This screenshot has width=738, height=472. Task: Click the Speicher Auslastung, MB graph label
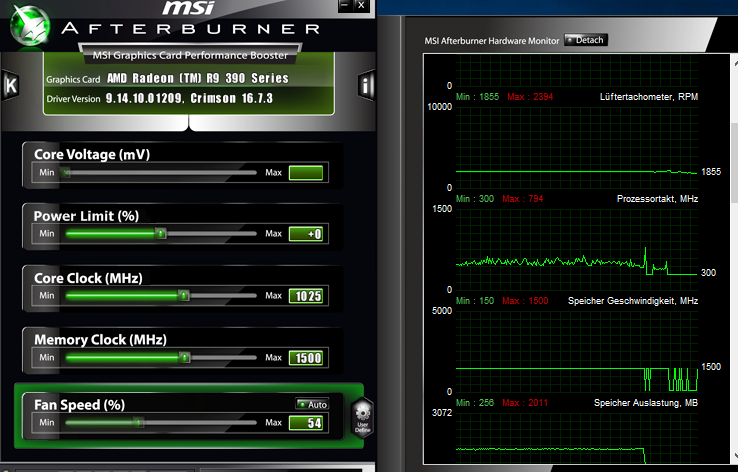pyautogui.click(x=646, y=403)
